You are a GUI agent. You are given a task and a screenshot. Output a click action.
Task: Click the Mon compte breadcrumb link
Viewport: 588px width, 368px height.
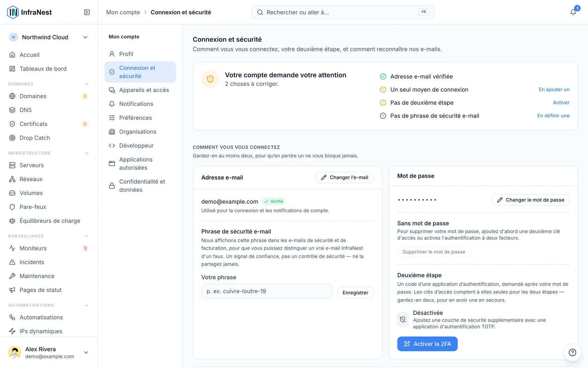[123, 12]
